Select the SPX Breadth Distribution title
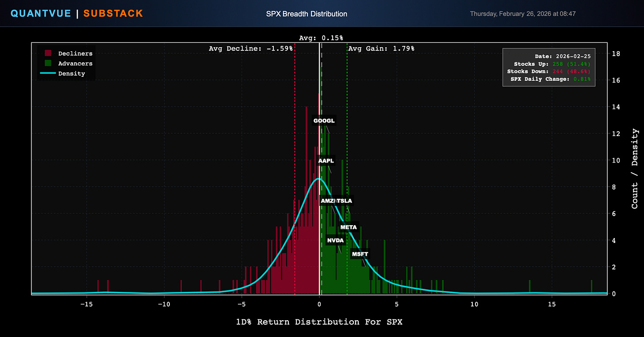Image resolution: width=644 pixels, height=337 pixels. [307, 14]
